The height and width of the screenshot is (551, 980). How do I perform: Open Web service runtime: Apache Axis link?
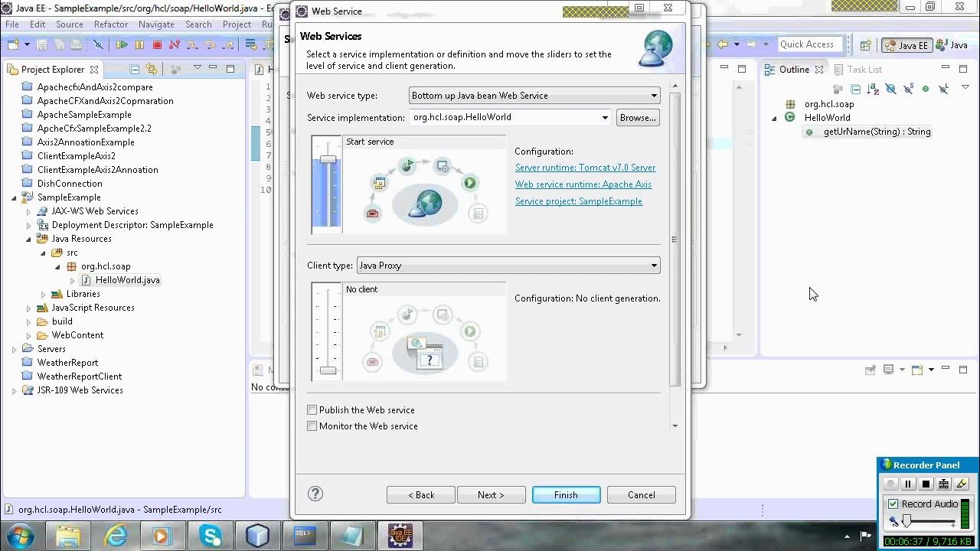click(x=583, y=184)
